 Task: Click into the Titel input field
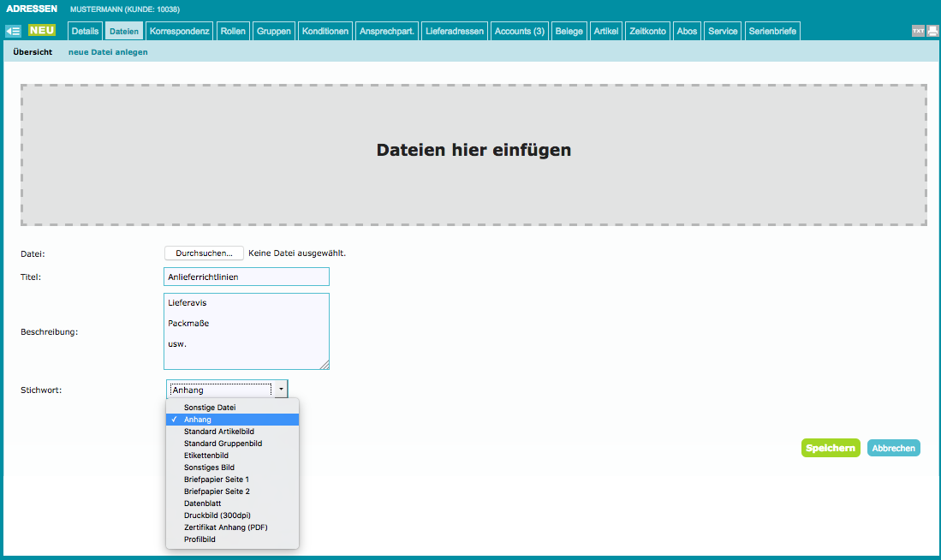click(x=246, y=277)
